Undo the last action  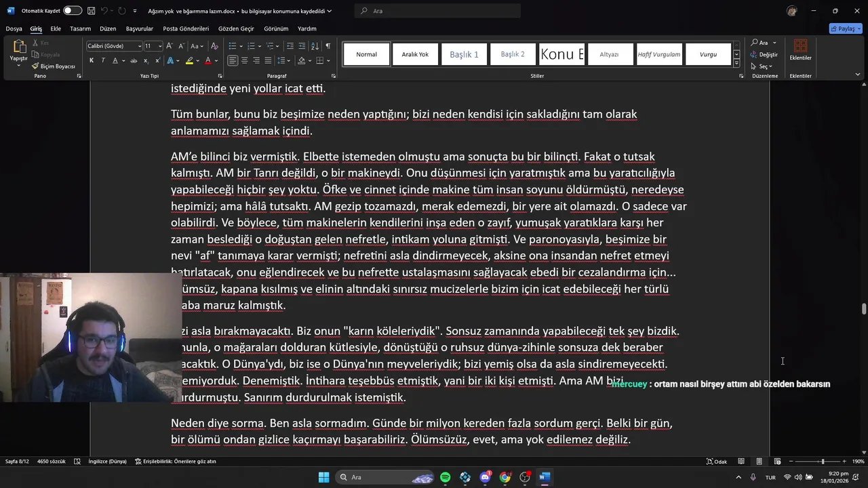pos(105,11)
